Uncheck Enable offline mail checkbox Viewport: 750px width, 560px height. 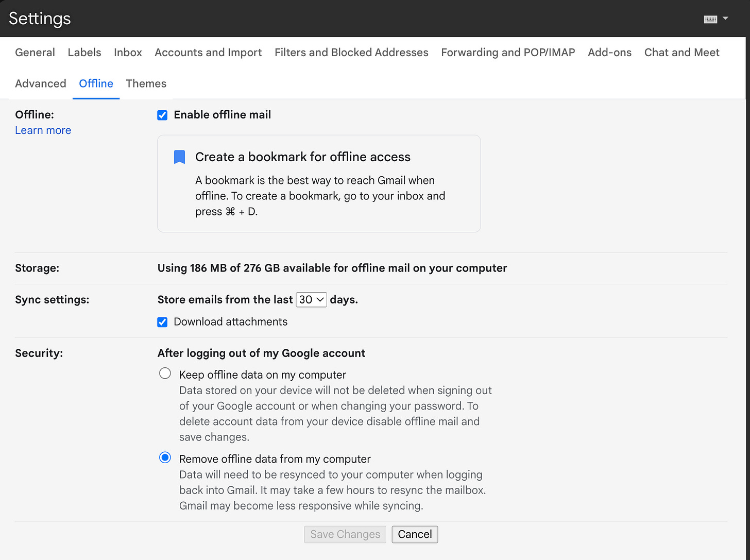[162, 115]
